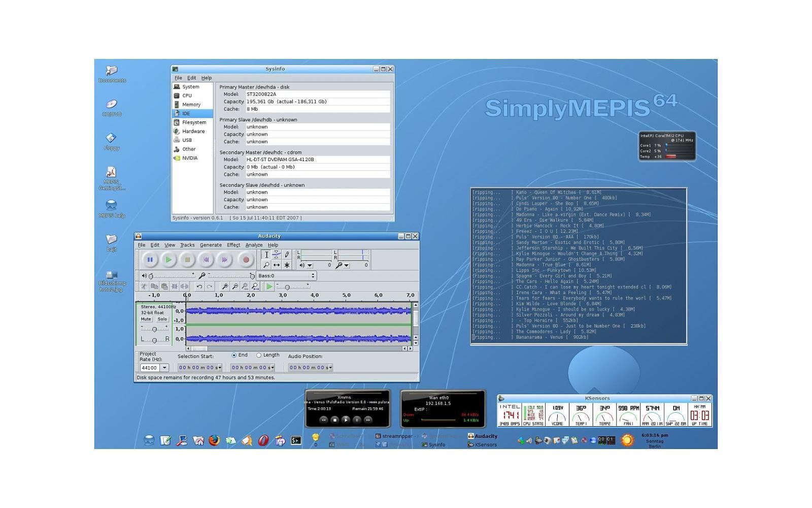
Task: Zoom in with the edit toolbar magnifier
Action: [x=225, y=287]
